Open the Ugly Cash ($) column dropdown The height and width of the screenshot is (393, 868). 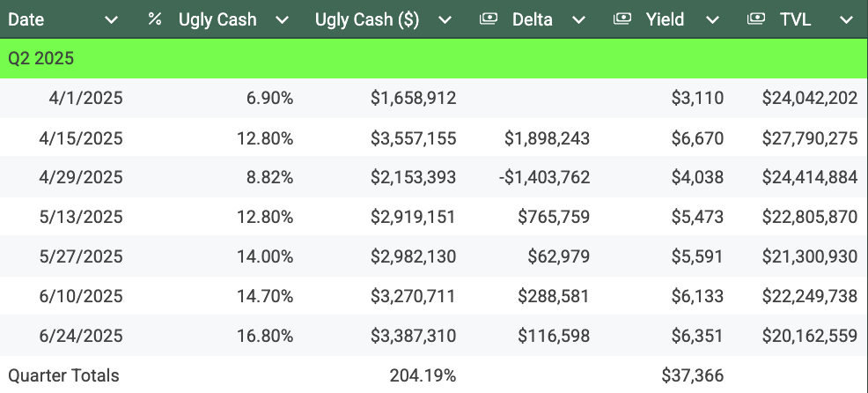pyautogui.click(x=445, y=19)
